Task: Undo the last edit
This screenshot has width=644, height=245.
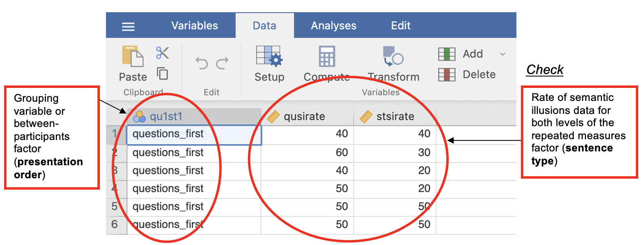Action: tap(201, 63)
